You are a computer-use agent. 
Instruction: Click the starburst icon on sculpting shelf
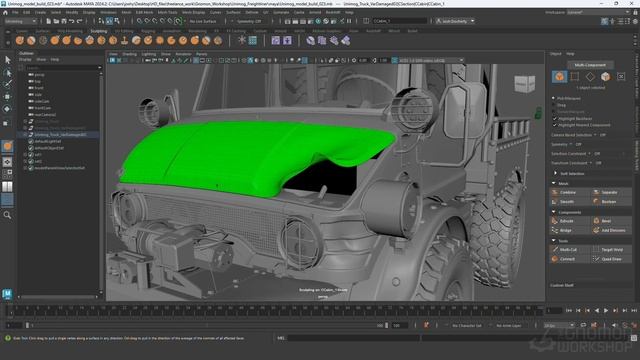click(x=242, y=40)
